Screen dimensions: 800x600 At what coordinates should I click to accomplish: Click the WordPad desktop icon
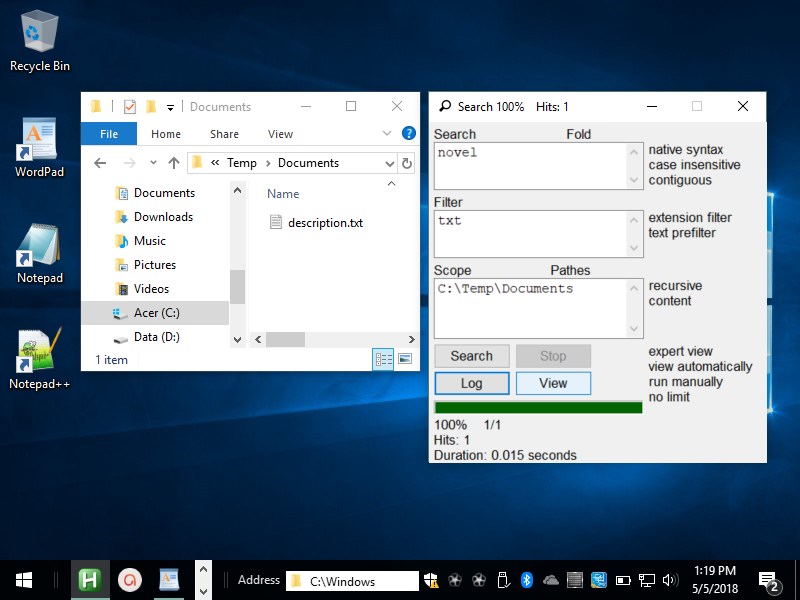(x=39, y=143)
